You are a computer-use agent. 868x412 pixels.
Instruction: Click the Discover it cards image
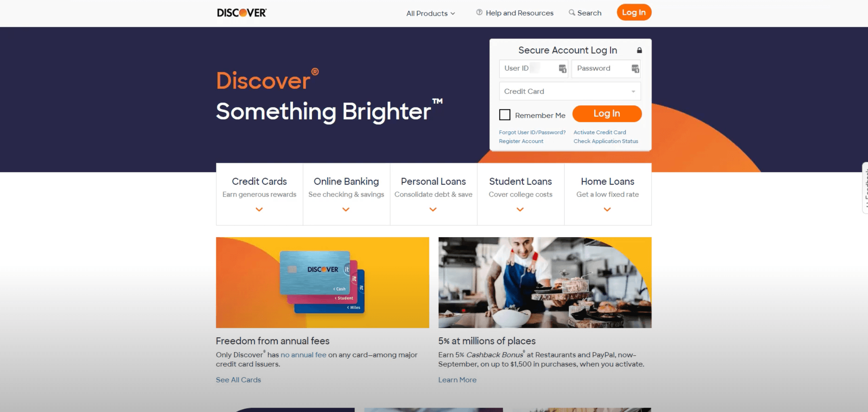click(322, 282)
